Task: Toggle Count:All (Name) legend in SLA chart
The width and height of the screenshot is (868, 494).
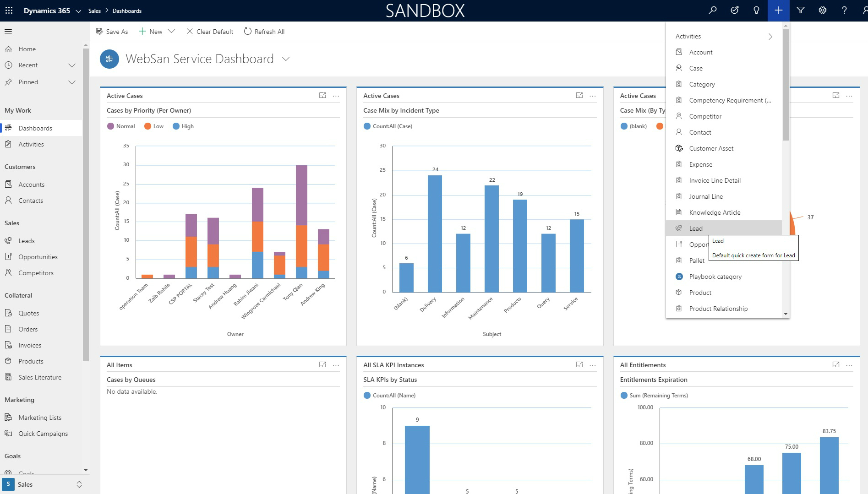Action: coord(389,396)
